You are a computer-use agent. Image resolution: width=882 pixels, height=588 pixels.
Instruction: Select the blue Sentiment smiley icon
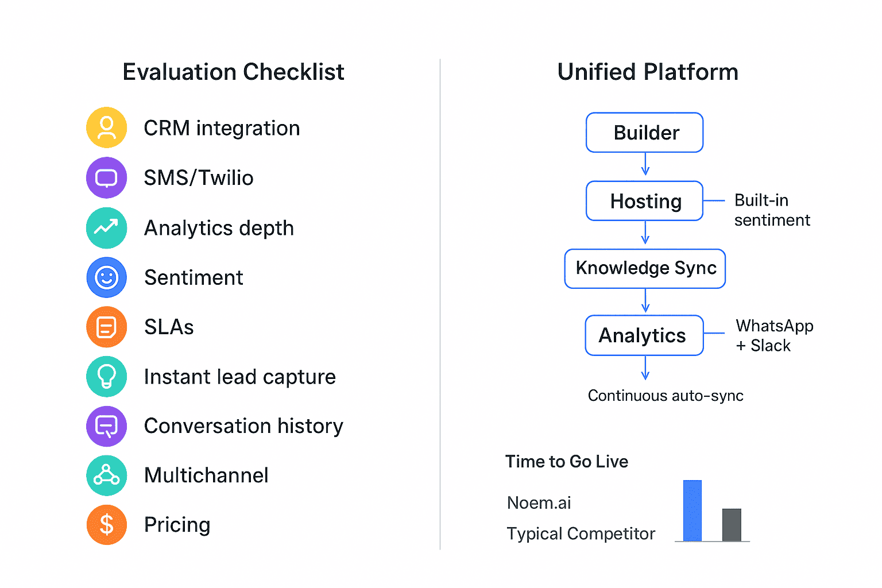107,277
